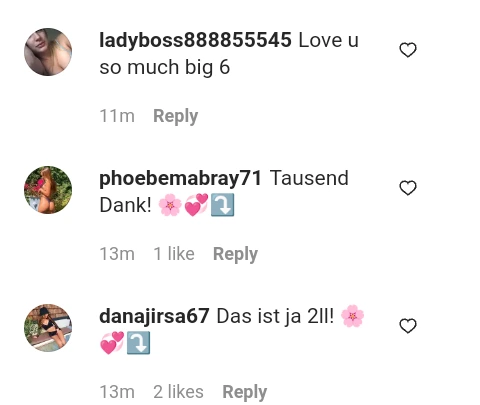Screen dimensions: 480x405
Task: Like ladyboss888855545's comment with the heart icon
Action: point(408,50)
